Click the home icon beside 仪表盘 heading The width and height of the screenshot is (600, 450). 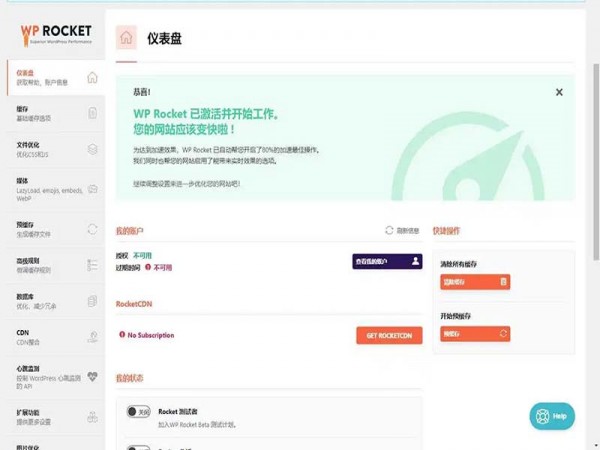[x=126, y=39]
